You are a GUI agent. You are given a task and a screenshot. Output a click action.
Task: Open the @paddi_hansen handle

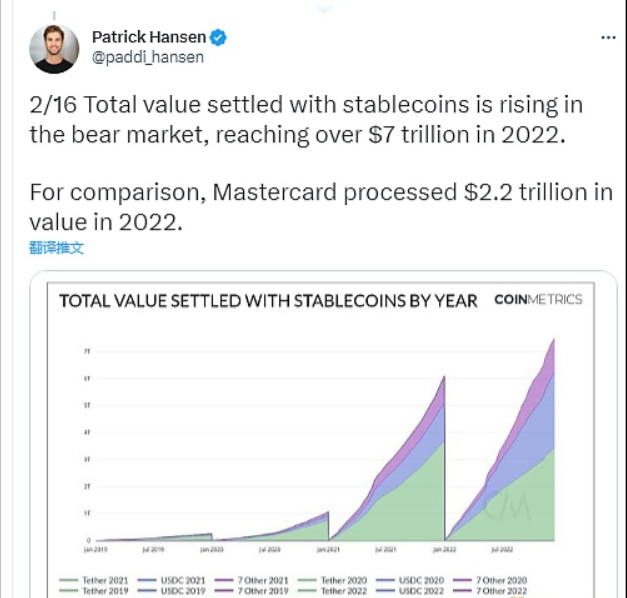(147, 57)
